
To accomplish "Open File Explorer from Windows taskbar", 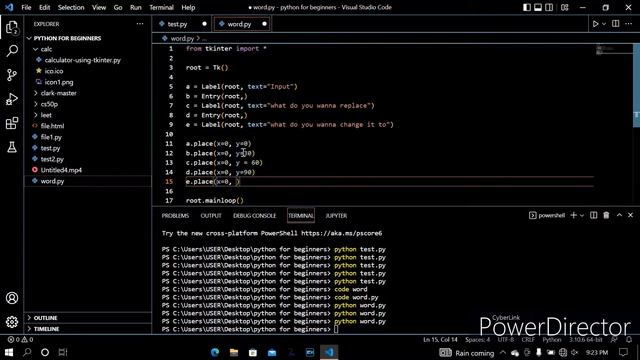I will (233, 352).
